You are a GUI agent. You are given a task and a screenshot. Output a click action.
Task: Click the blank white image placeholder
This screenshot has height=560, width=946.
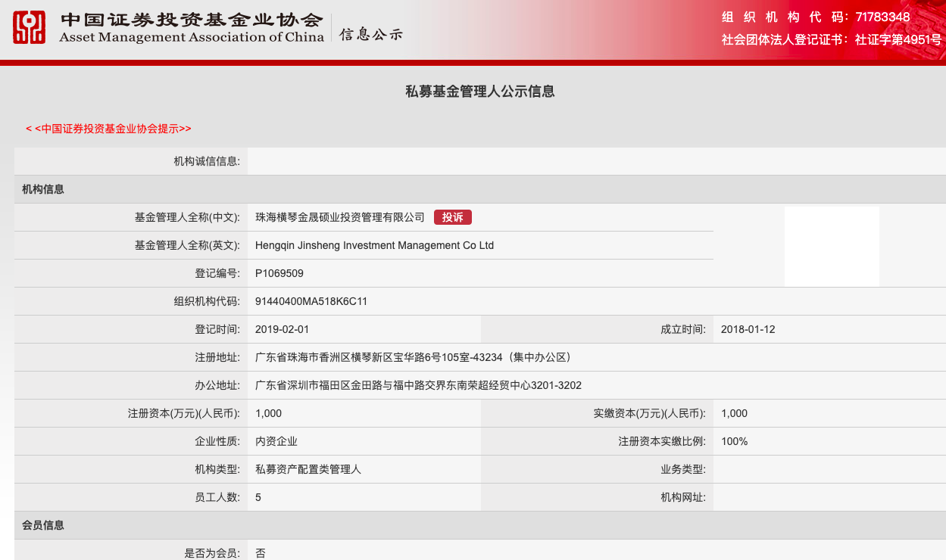pos(831,247)
